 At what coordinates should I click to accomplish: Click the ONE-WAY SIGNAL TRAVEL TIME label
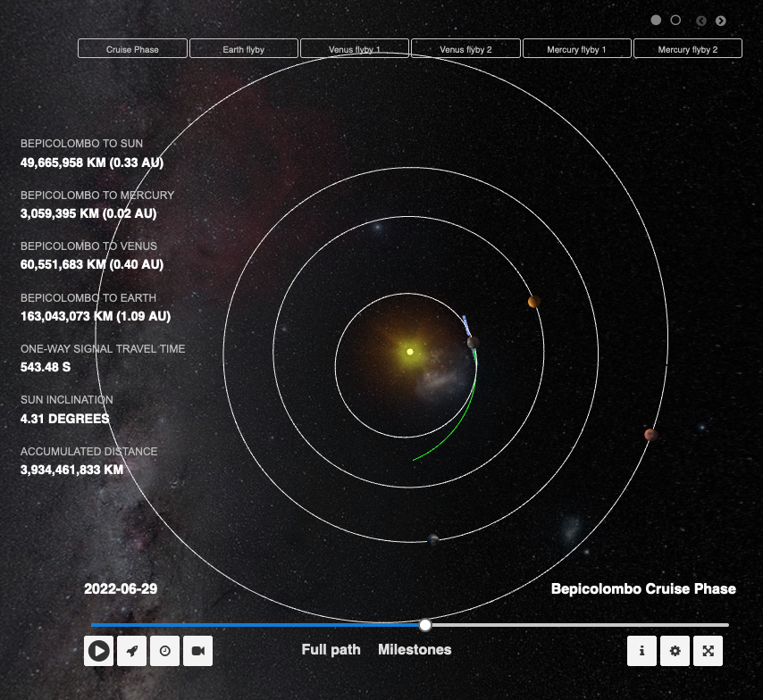pyautogui.click(x=103, y=349)
